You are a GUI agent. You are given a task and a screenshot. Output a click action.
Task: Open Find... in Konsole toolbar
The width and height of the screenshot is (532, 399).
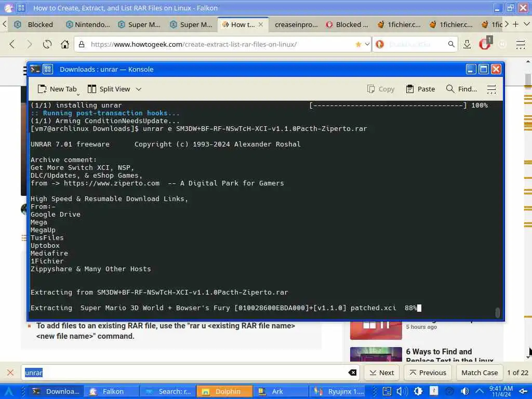(x=461, y=89)
